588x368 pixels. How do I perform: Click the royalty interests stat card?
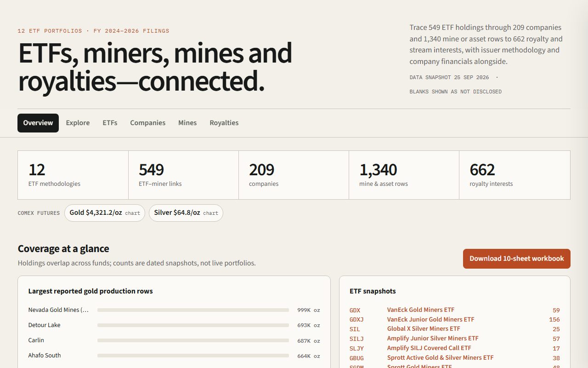pyautogui.click(x=514, y=175)
